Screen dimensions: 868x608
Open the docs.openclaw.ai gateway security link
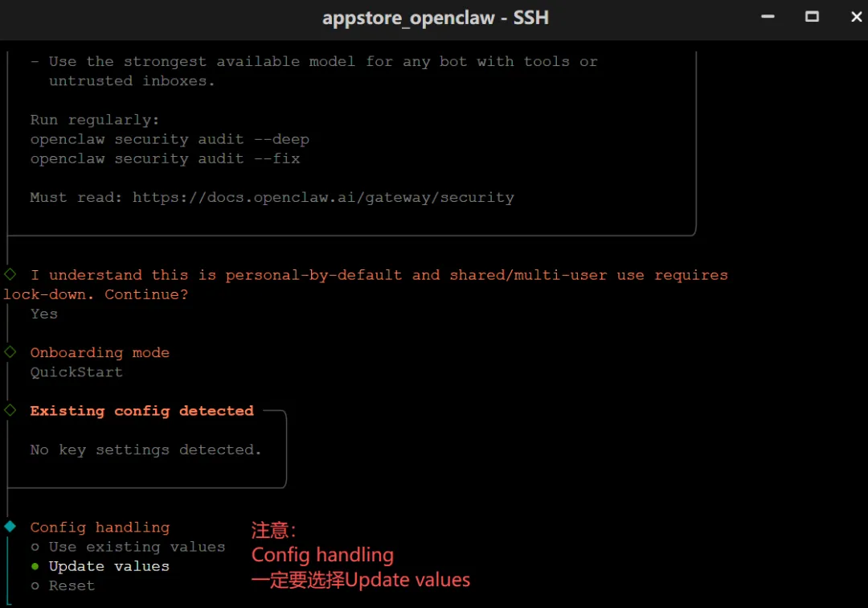tap(323, 197)
